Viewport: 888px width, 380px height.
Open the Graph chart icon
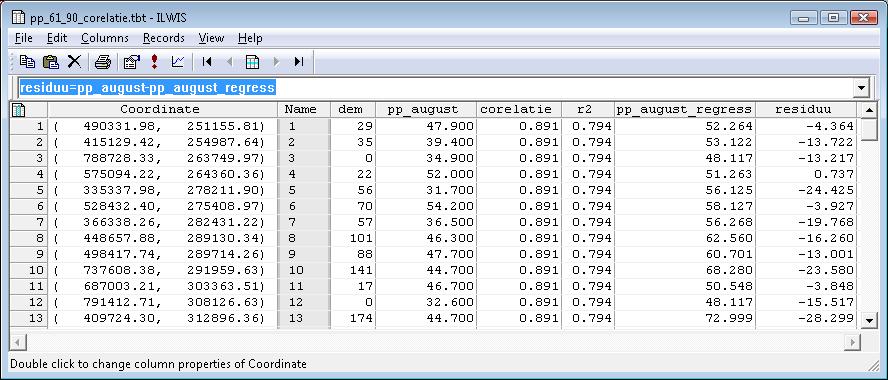pos(178,62)
